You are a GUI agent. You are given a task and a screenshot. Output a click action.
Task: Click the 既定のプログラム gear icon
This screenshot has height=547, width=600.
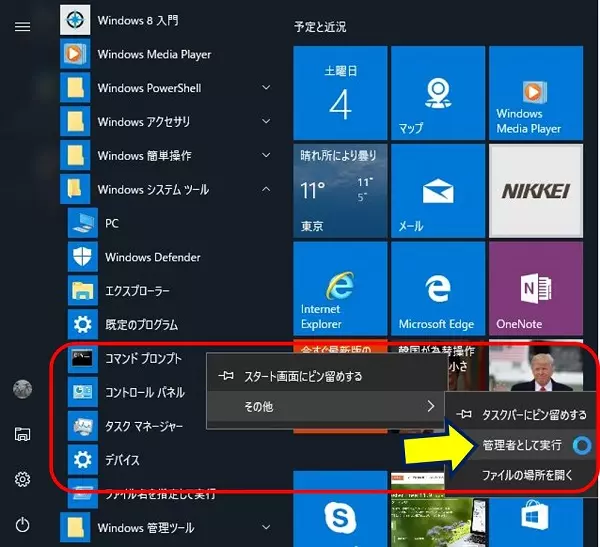pos(83,325)
